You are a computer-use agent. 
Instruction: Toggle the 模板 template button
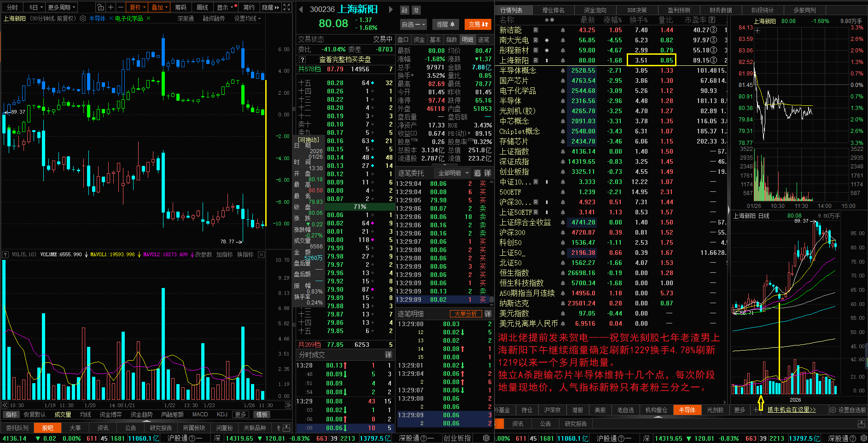point(262,414)
